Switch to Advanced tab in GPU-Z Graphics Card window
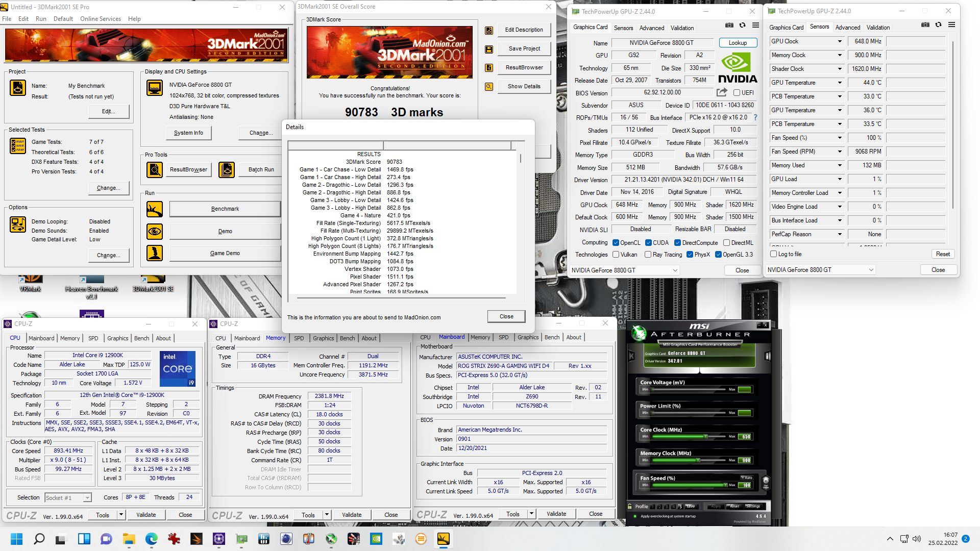 click(x=652, y=28)
